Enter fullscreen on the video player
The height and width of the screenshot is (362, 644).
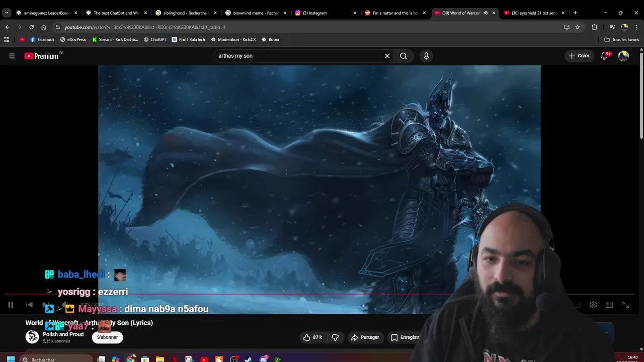coord(625,305)
